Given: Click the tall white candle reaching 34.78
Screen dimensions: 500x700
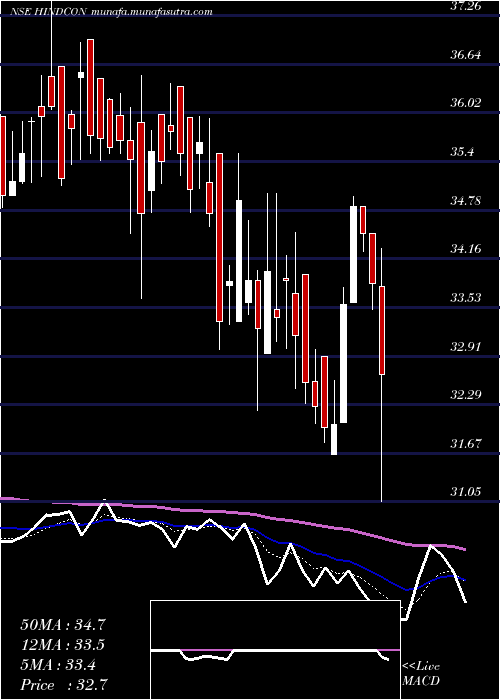Looking at the screenshot, I should pos(354,254).
